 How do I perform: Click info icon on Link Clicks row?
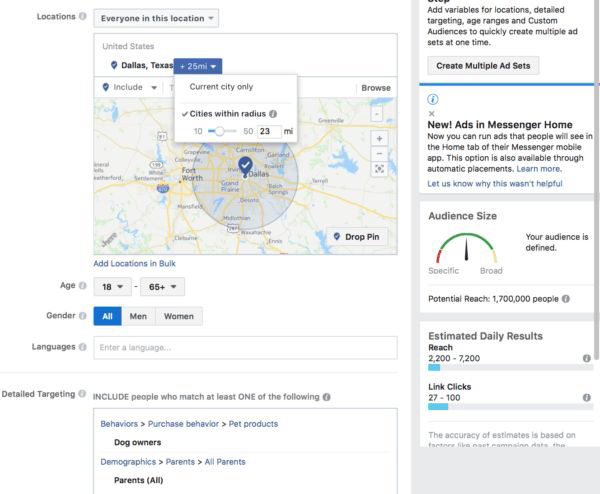(586, 397)
